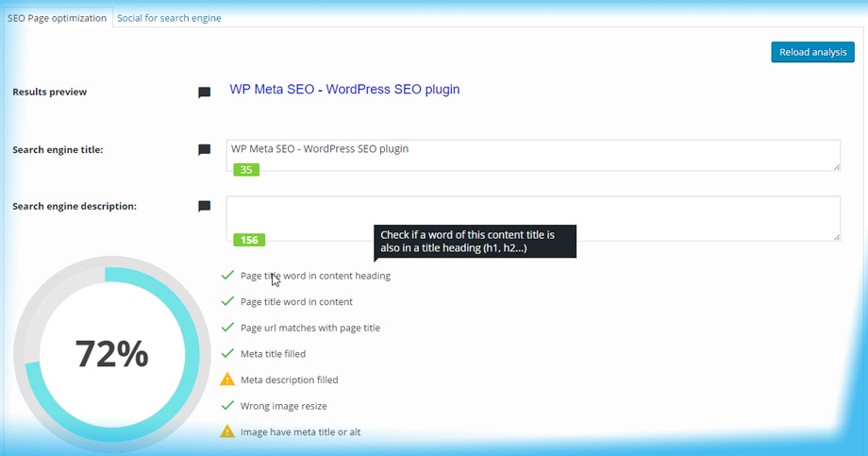Click the Reload analysis button
Viewport: 868px width, 456px height.
point(812,52)
